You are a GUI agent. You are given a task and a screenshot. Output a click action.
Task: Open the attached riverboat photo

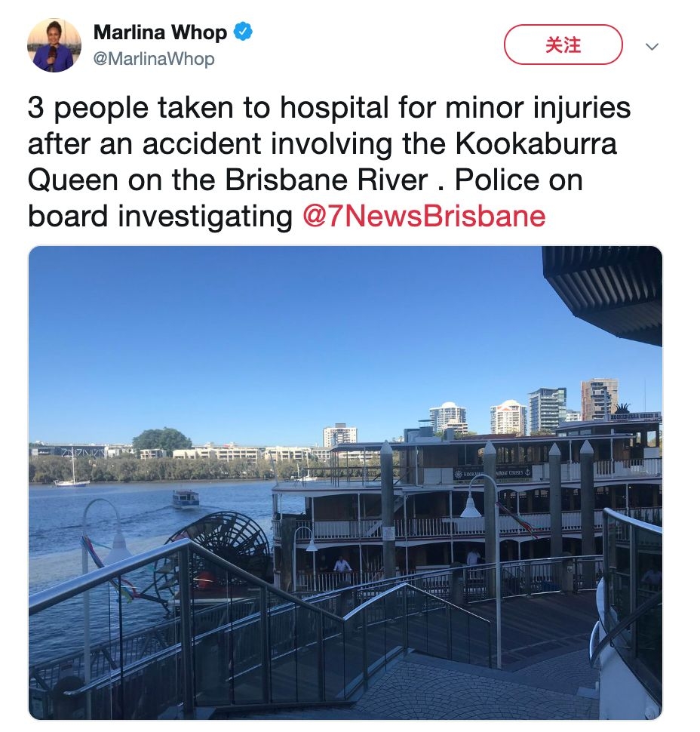pyautogui.click(x=345, y=483)
